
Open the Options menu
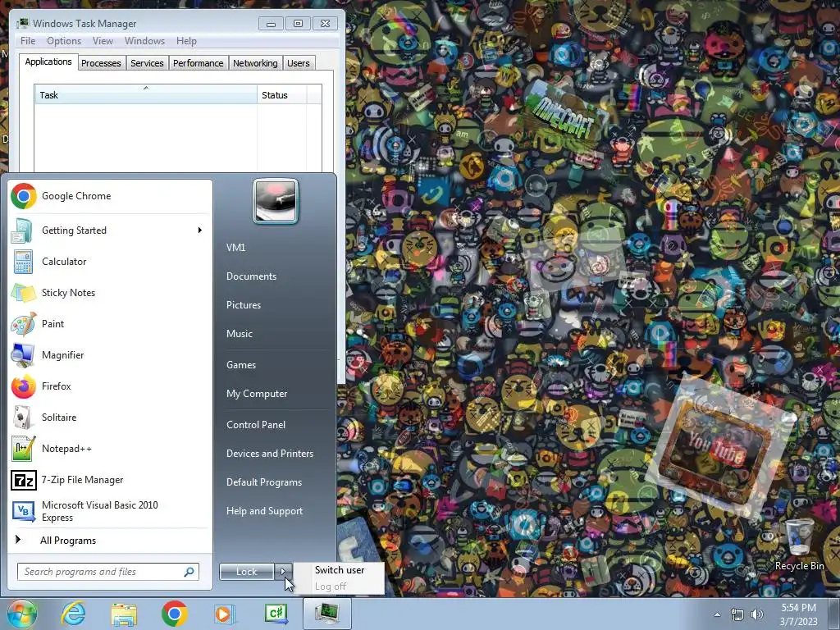point(64,41)
